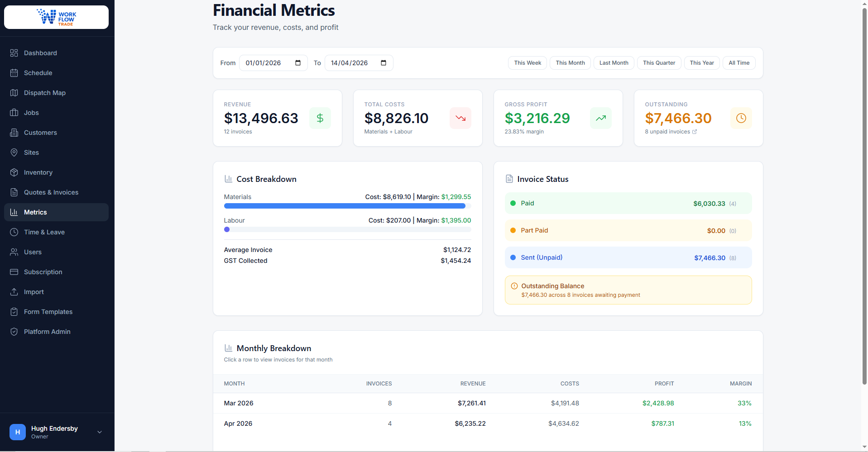
Task: Open the From date calendar picker
Action: 298,63
